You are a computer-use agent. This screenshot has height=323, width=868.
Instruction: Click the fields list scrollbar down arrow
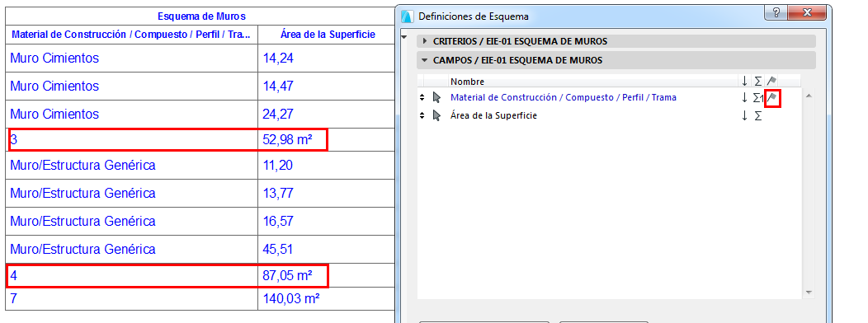[809, 292]
